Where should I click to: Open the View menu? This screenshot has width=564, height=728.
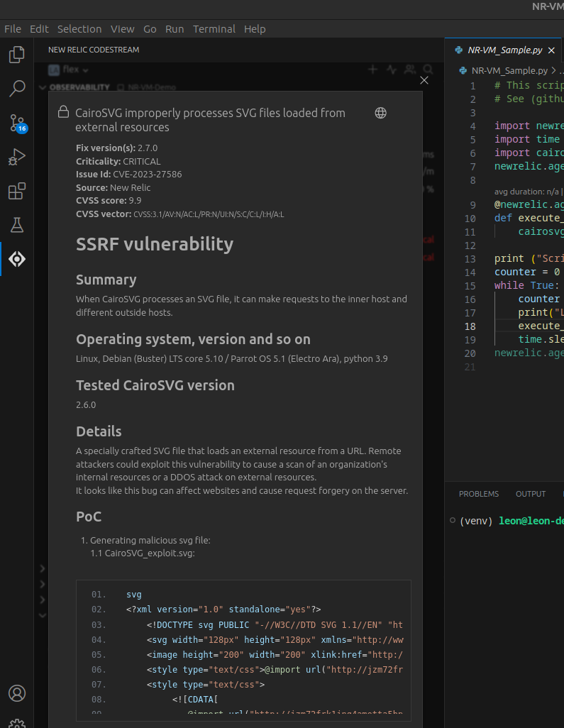tap(123, 29)
